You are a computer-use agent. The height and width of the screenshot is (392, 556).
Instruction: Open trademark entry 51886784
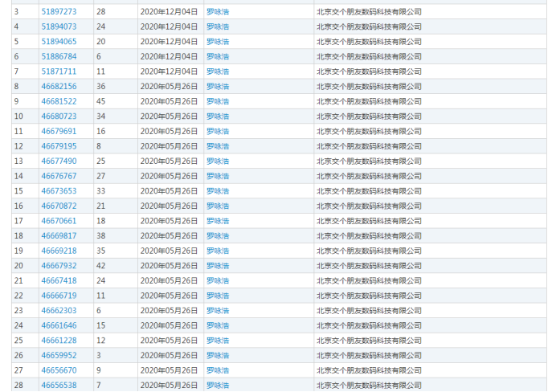point(59,56)
